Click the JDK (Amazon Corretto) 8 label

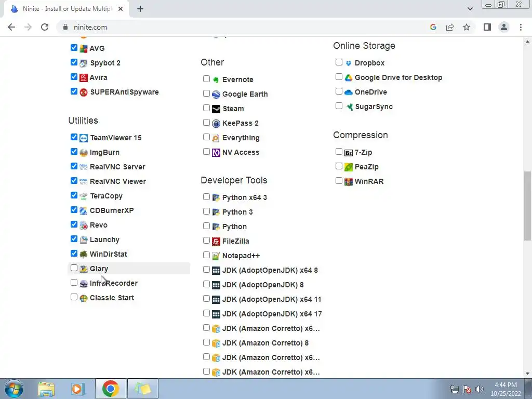point(265,343)
